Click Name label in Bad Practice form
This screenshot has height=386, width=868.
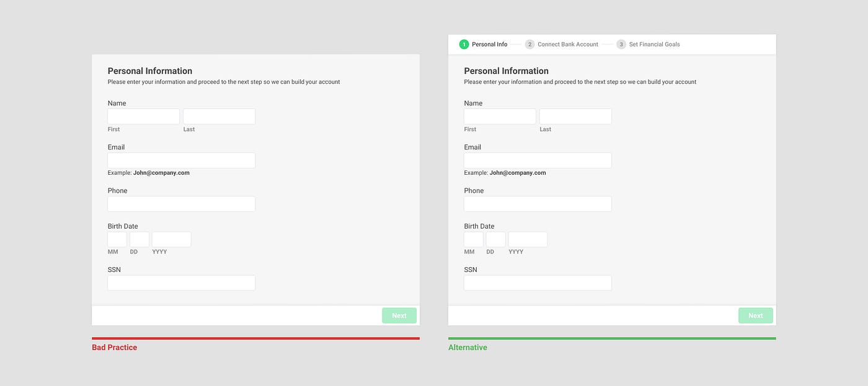click(x=117, y=103)
